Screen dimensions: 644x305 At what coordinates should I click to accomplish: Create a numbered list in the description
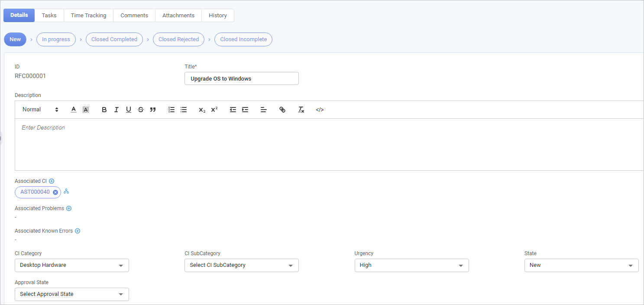(x=172, y=110)
